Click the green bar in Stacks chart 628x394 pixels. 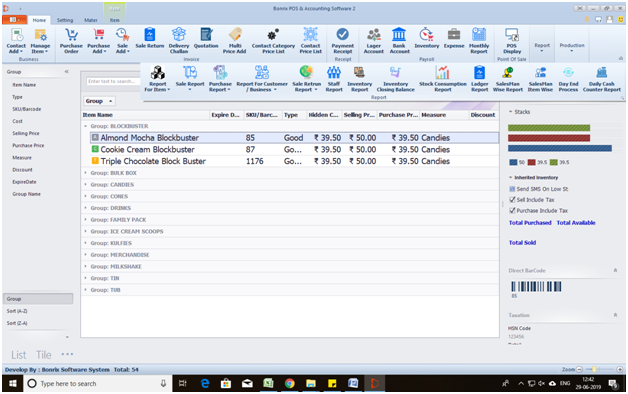(x=549, y=128)
